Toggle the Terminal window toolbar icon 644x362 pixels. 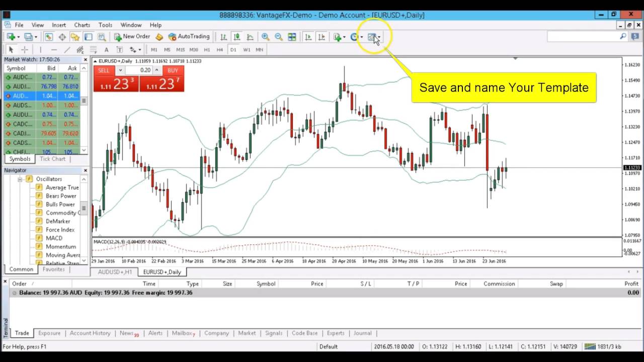pos(88,37)
